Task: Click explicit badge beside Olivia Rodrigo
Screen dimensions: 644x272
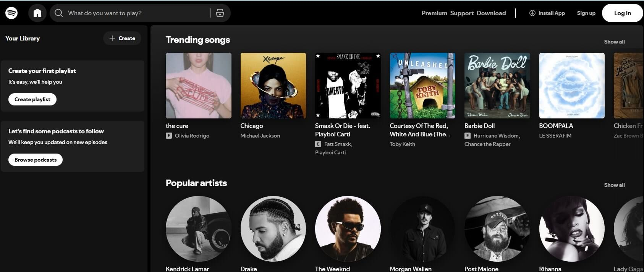Action: pos(169,136)
